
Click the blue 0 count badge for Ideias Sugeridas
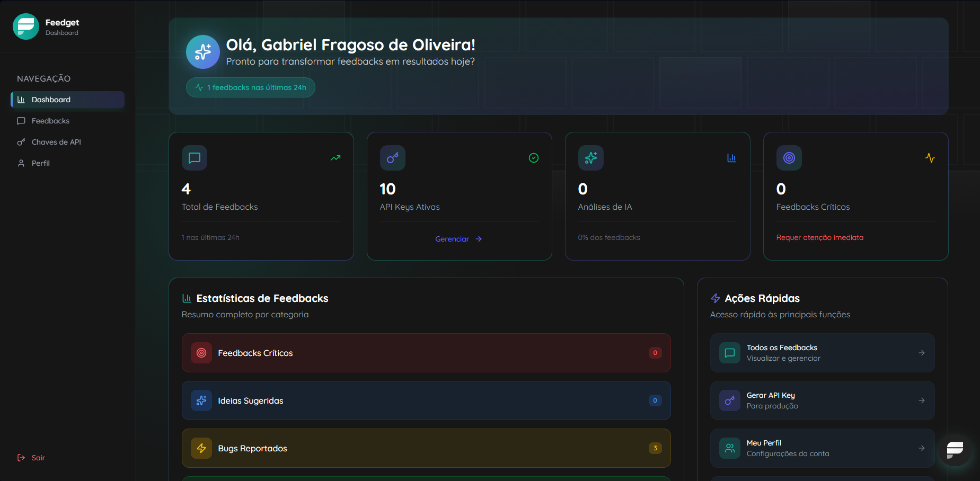pyautogui.click(x=655, y=400)
